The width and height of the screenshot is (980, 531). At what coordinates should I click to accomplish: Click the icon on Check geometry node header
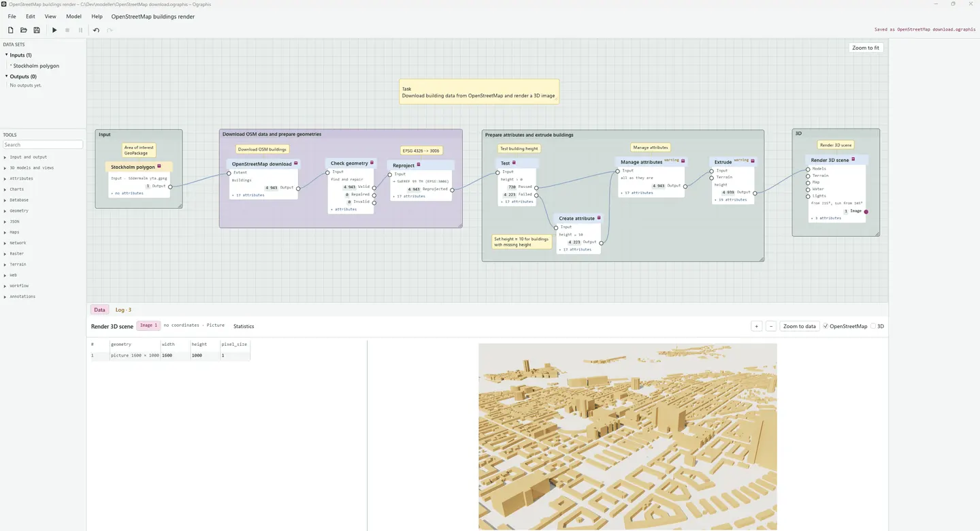372,163
